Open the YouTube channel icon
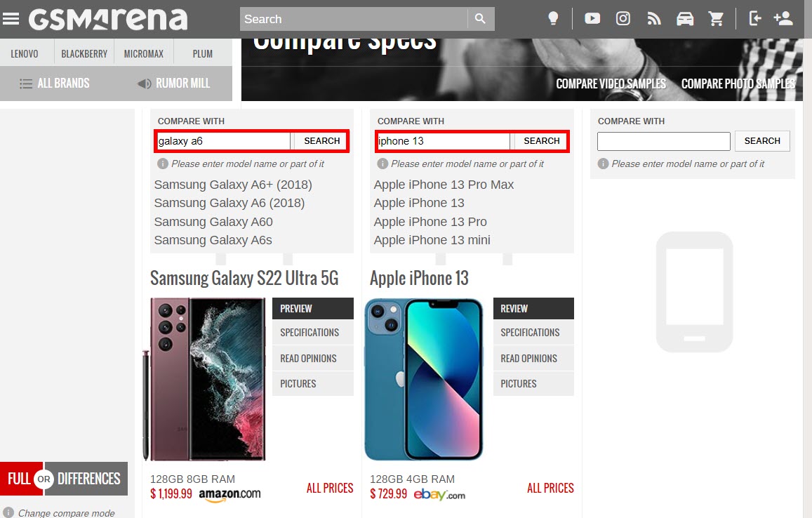The width and height of the screenshot is (812, 518). point(592,19)
